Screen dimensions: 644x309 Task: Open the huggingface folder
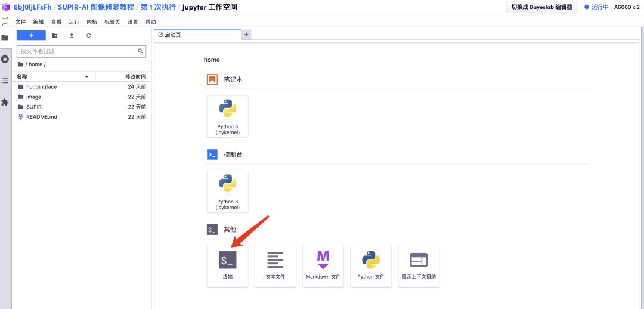[41, 86]
